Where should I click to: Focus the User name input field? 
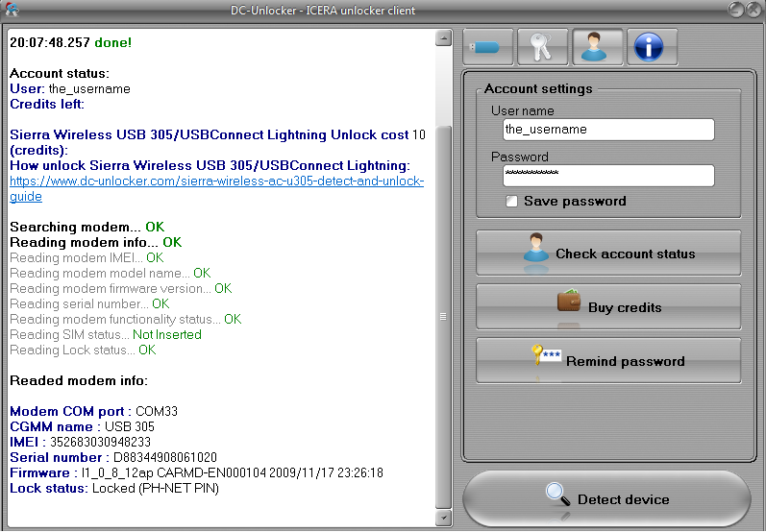point(608,130)
